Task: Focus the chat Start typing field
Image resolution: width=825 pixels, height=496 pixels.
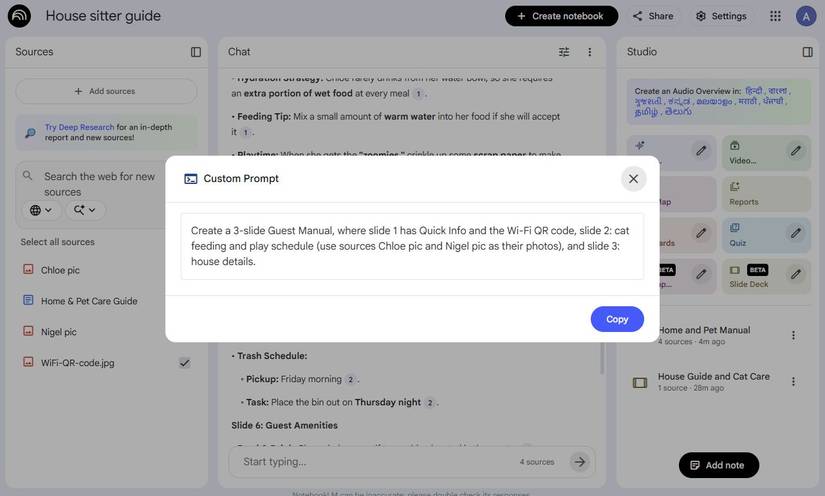Action: point(375,462)
